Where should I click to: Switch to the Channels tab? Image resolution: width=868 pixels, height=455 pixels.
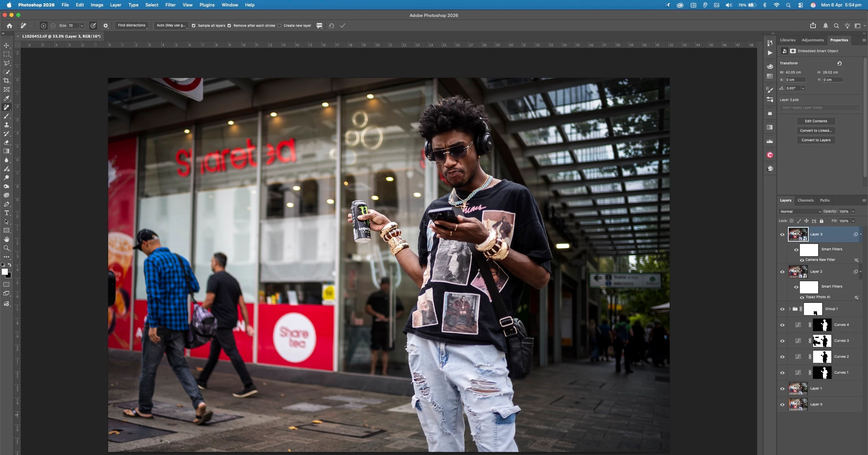tap(805, 200)
